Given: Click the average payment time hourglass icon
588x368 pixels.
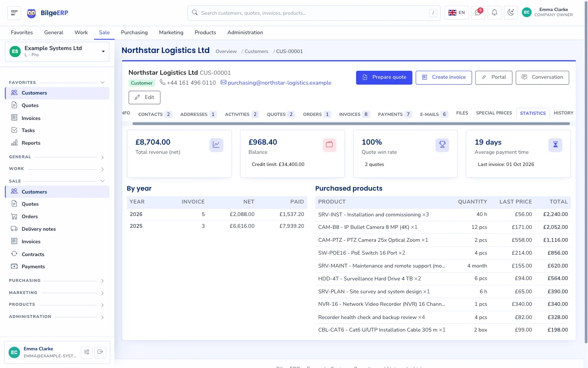Looking at the screenshot, I should [x=555, y=145].
